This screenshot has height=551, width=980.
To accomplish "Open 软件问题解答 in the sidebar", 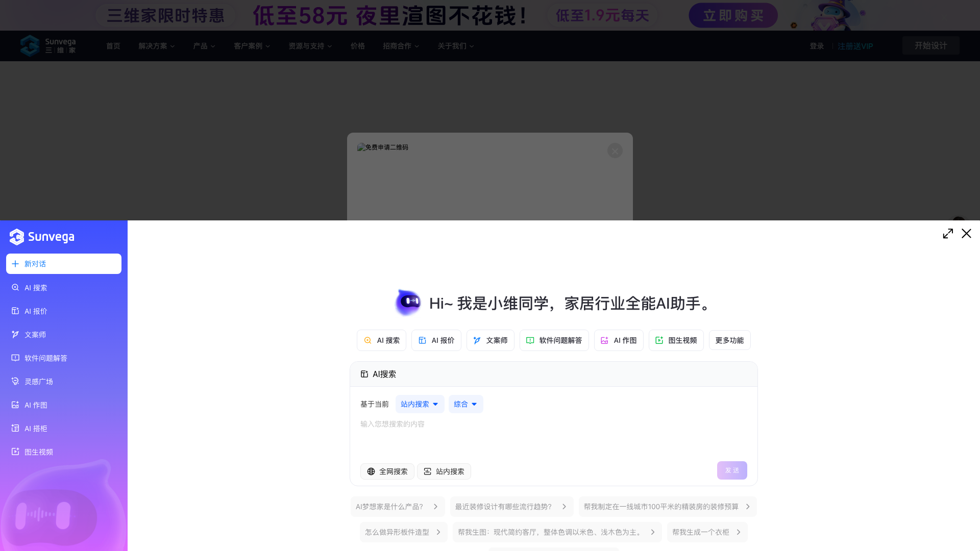I will click(64, 358).
